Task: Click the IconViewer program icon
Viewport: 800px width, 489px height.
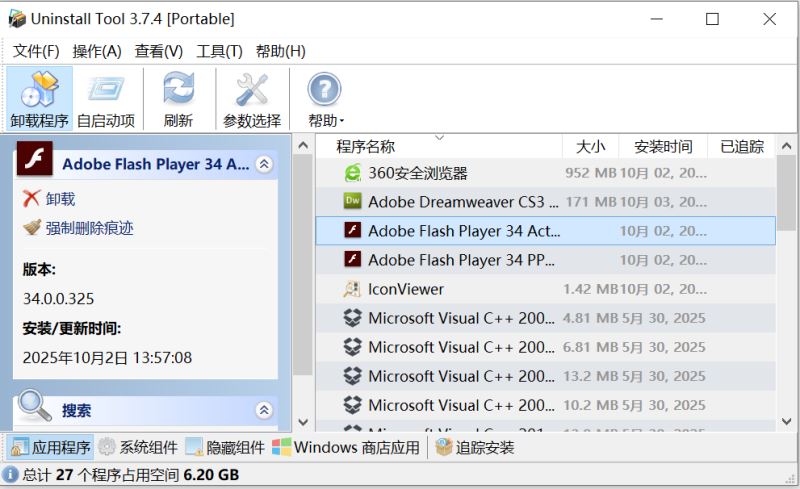Action: (x=353, y=289)
